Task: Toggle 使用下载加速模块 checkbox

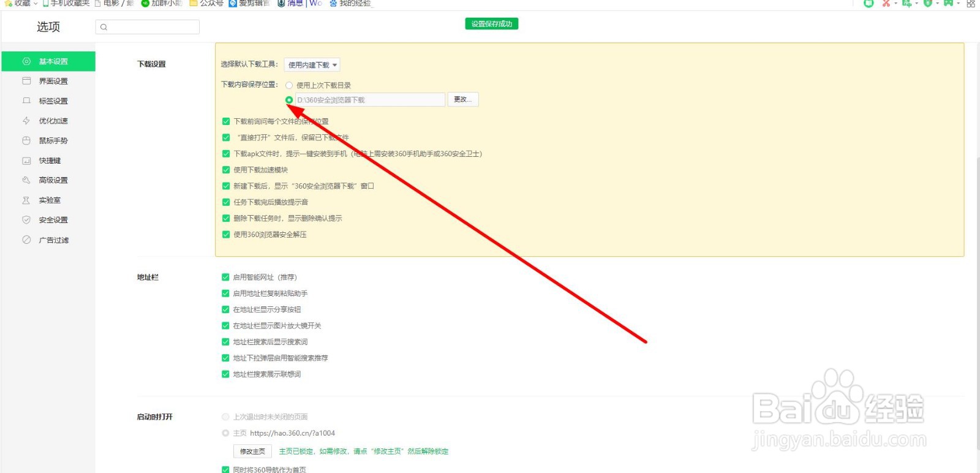Action: point(226,170)
